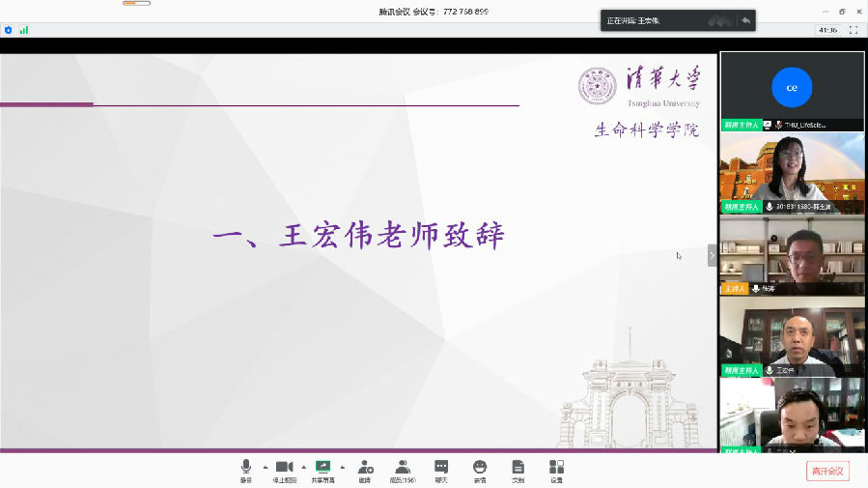
Task: Open the chat panel
Action: [x=441, y=470]
